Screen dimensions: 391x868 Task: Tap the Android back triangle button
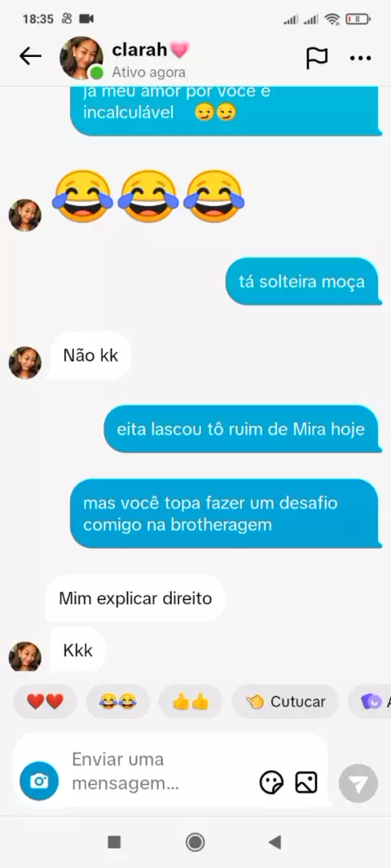(275, 843)
